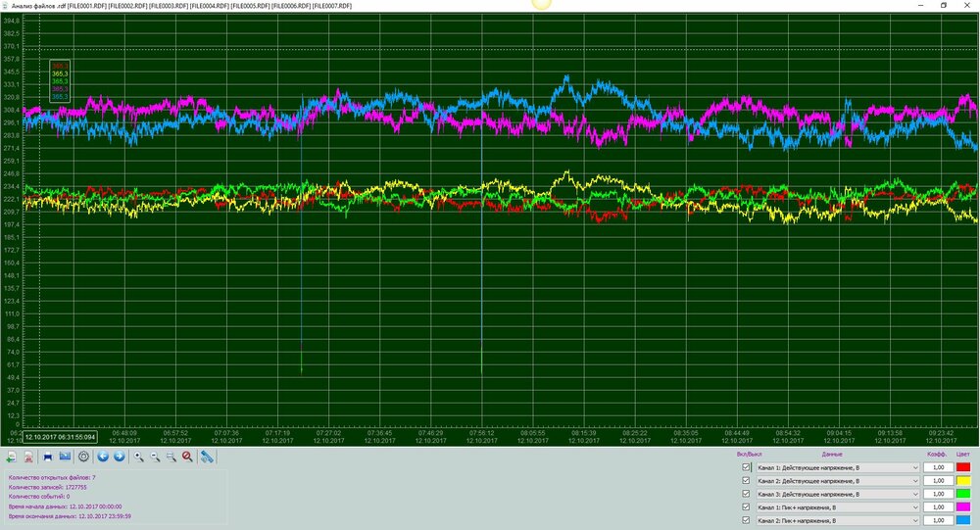Click the 'Время окончания данных' line
Image resolution: width=980 pixels, height=530 pixels.
[70, 517]
